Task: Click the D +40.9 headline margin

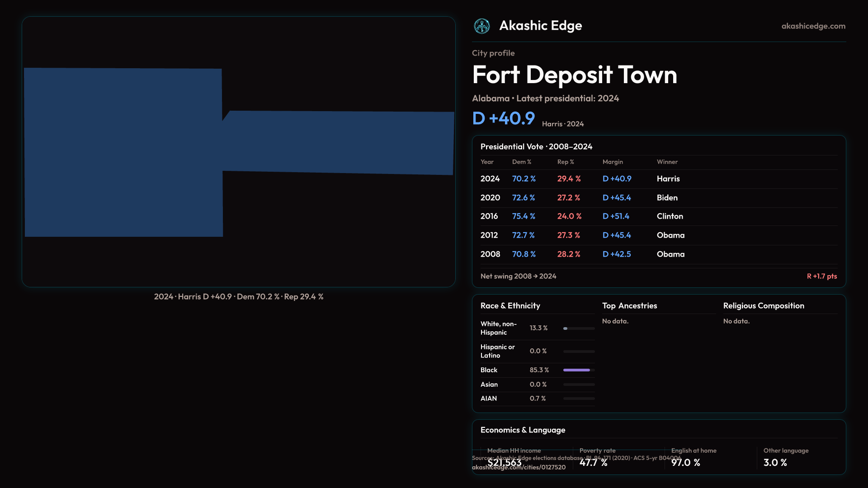Action: tap(503, 118)
